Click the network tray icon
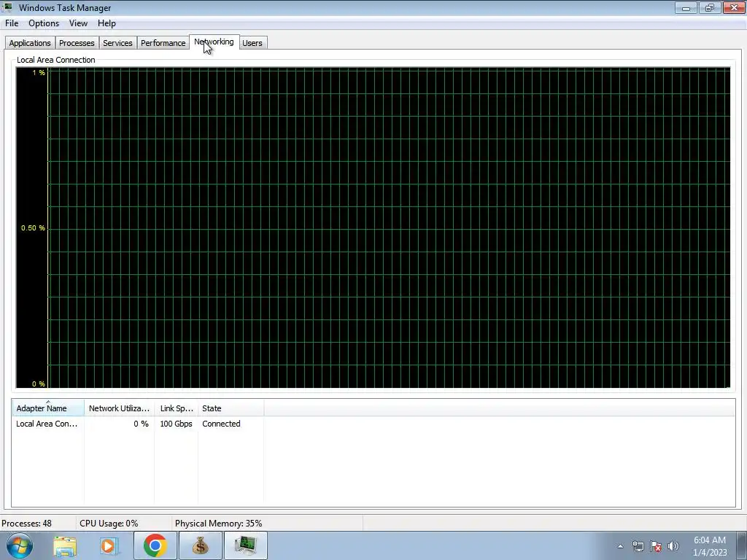The image size is (747, 560). click(638, 546)
